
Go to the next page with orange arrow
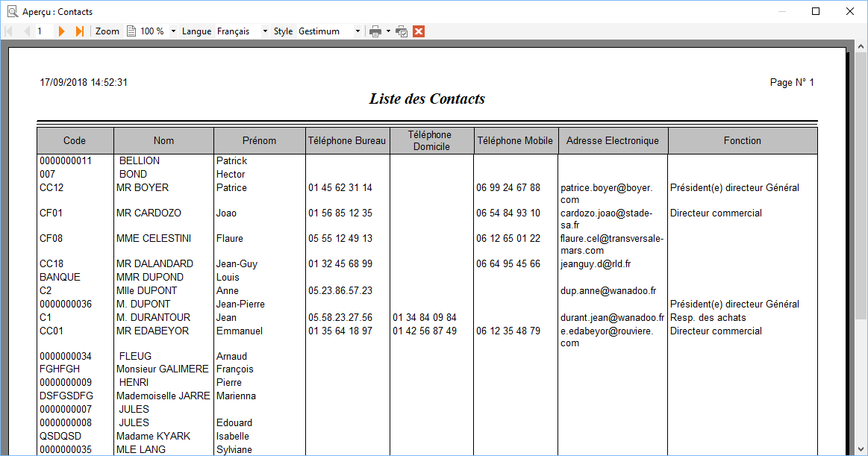click(61, 31)
